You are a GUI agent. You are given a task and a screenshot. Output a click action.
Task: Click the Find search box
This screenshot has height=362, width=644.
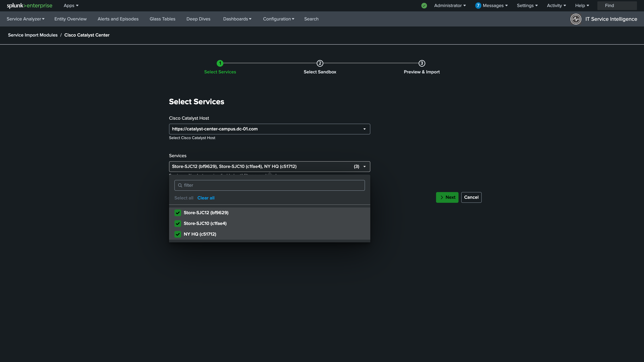coord(617,6)
